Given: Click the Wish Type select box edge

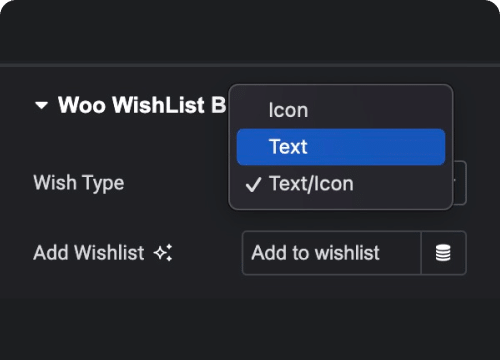Looking at the screenshot, I should point(460,183).
